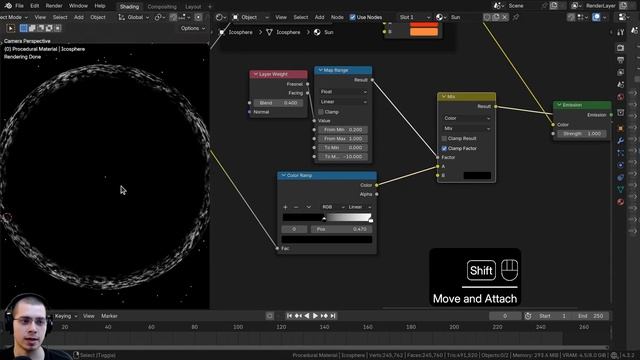This screenshot has height=360, width=640.
Task: Collapse the Layer Weight node
Action: tap(256, 74)
